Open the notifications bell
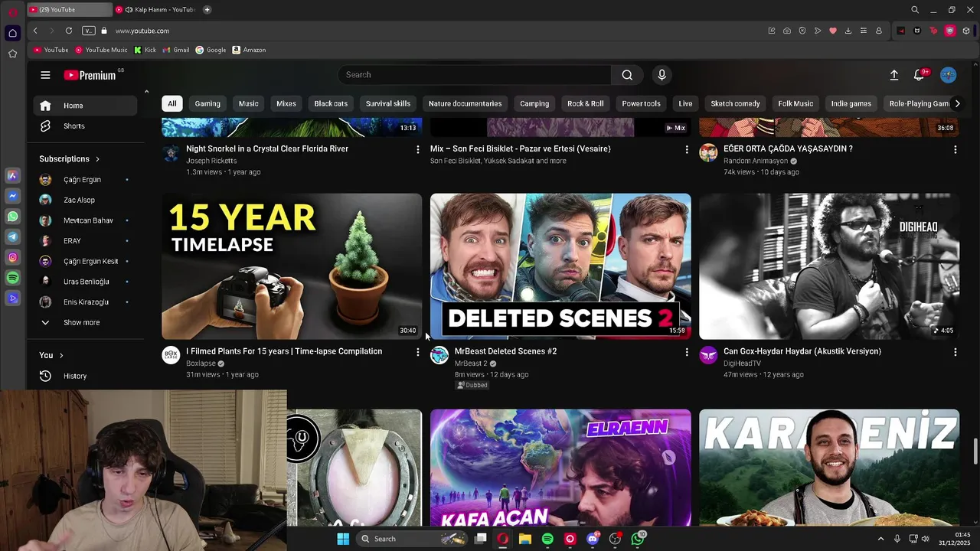Screen dimensions: 980x551 point(919,75)
